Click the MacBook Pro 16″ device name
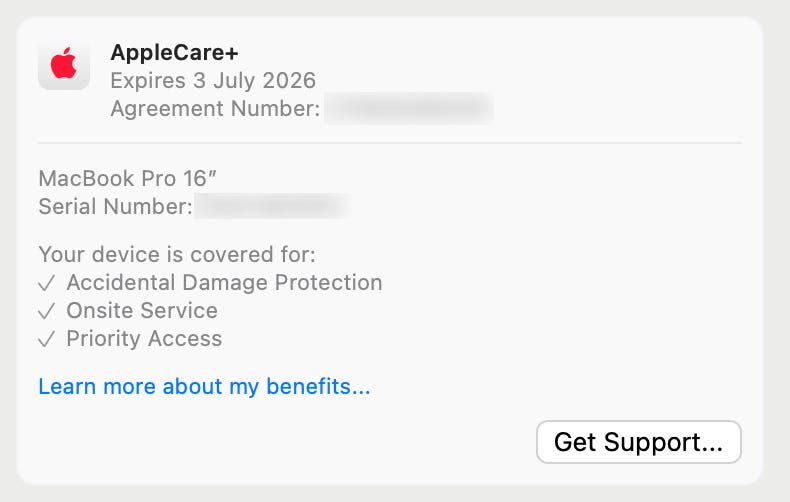Screen dimensions: 790x502 click(127, 179)
